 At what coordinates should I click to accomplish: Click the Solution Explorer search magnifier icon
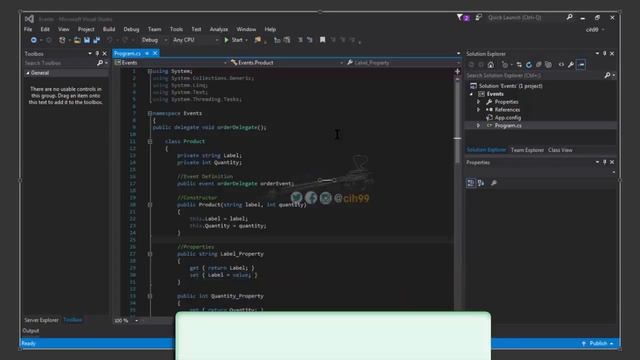pyautogui.click(x=607, y=75)
